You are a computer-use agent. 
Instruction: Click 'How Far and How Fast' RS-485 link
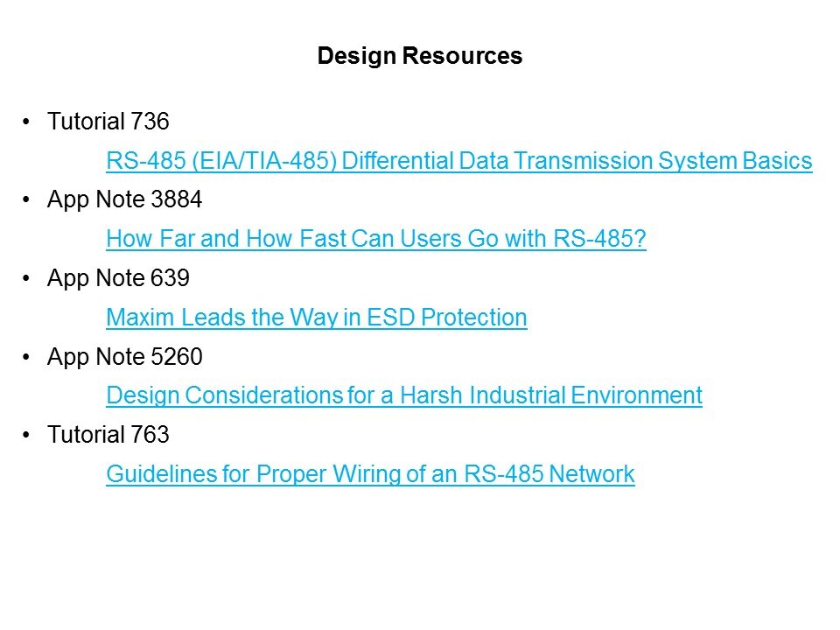[x=375, y=239]
